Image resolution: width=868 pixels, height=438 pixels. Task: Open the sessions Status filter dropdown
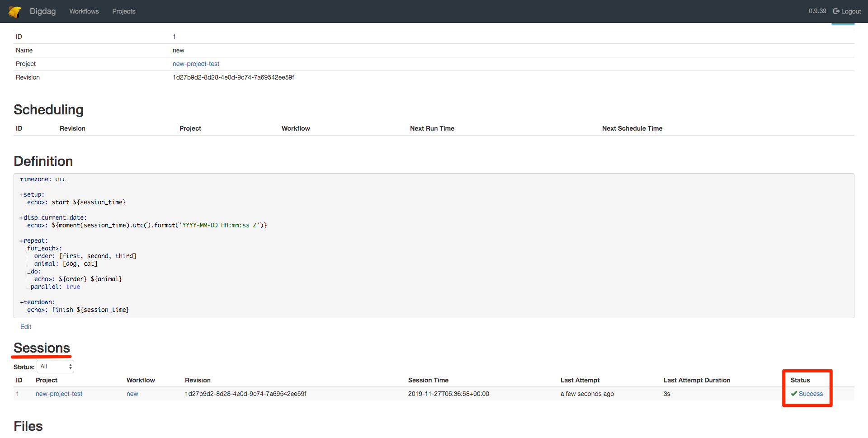pos(56,367)
